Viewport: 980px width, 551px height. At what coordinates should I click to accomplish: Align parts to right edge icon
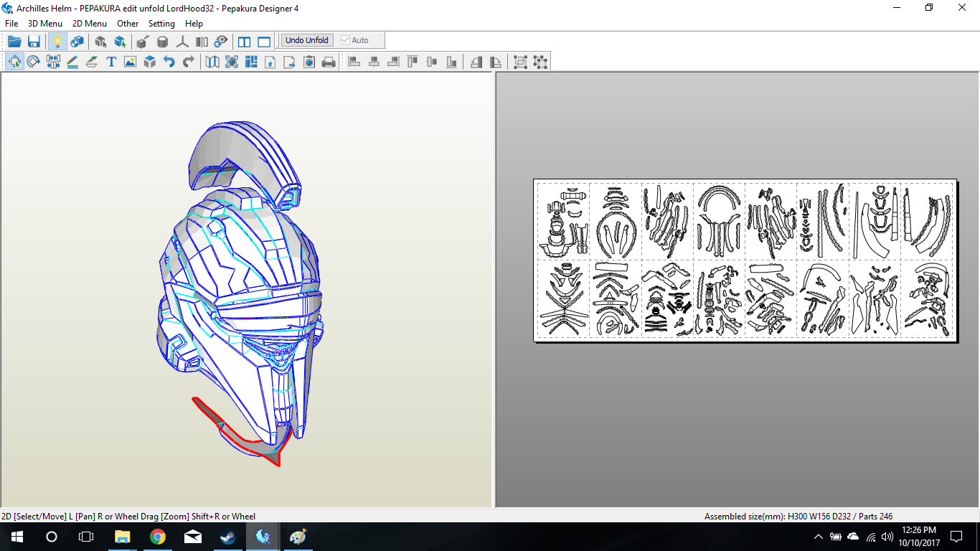pos(393,62)
